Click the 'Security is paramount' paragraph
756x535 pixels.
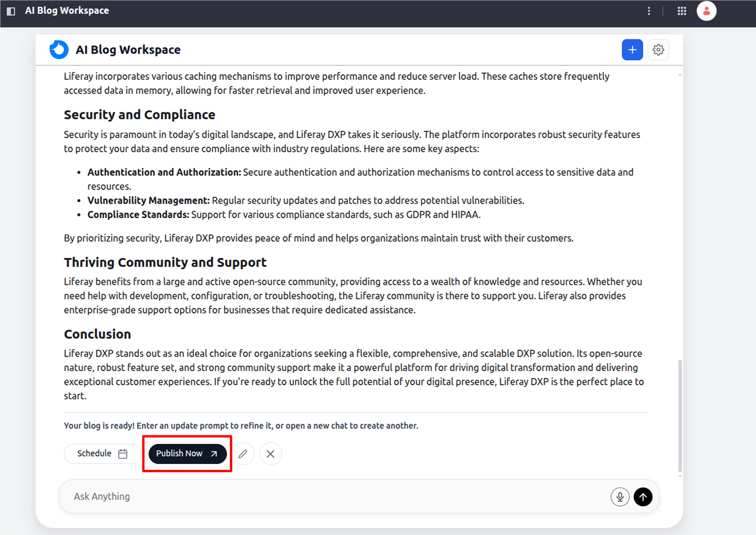pyautogui.click(x=352, y=142)
